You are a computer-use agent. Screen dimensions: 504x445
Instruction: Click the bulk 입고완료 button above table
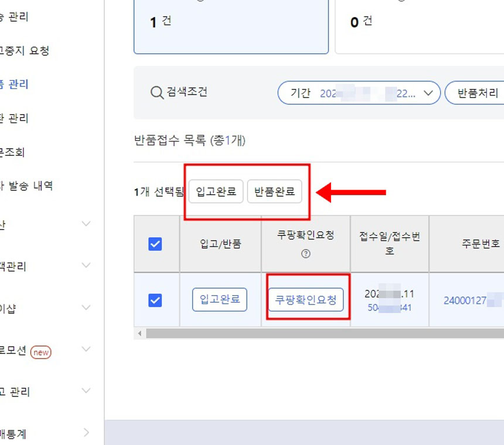pos(216,191)
